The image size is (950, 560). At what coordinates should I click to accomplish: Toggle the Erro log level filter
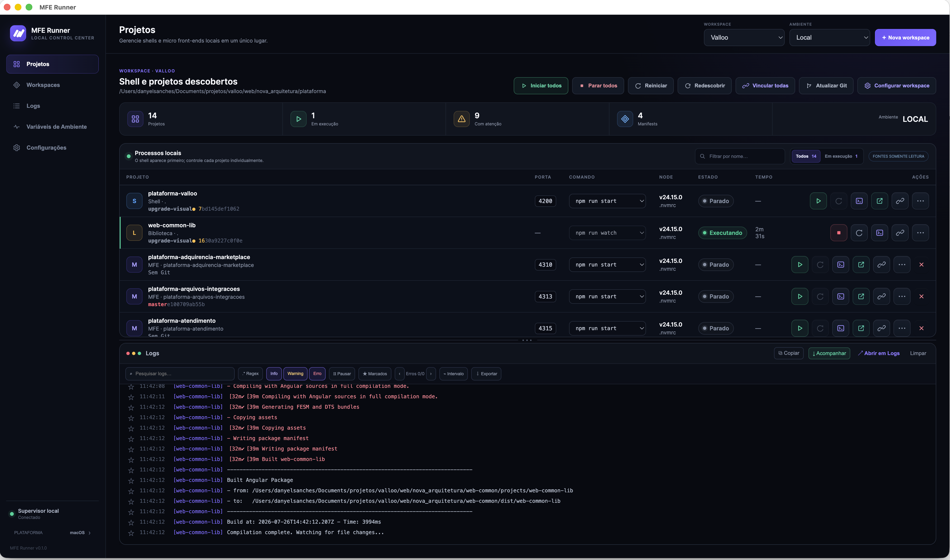pos(317,374)
